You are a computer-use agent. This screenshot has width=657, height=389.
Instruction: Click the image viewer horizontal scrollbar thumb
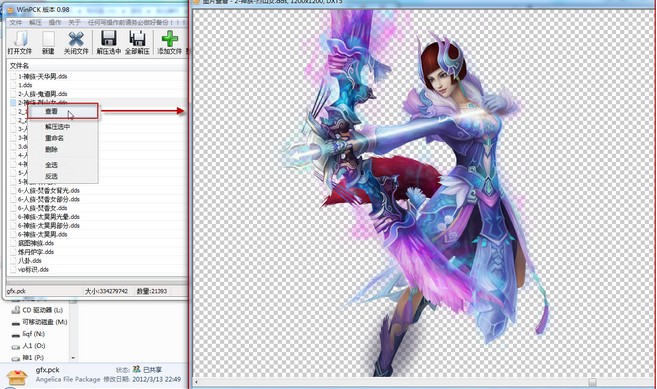pos(592,382)
